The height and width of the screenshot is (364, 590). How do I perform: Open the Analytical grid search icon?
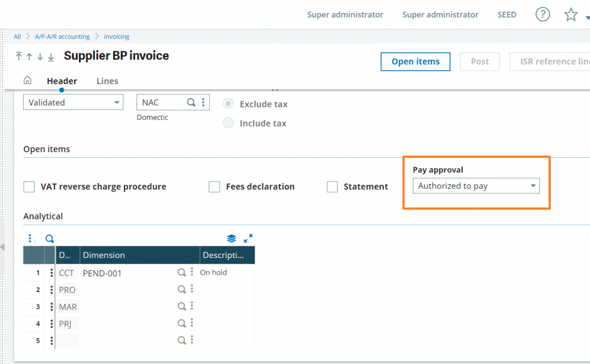point(50,238)
